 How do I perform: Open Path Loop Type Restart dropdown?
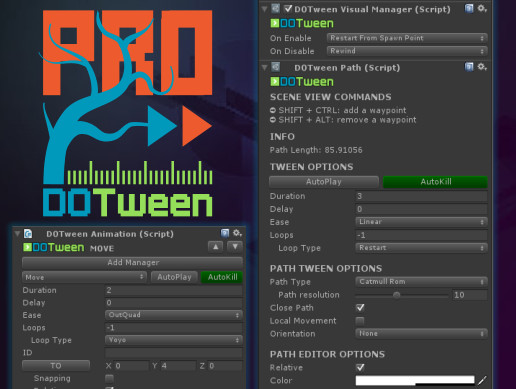pos(422,248)
